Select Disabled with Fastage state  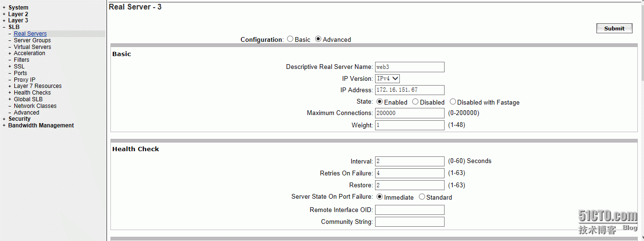[x=453, y=102]
